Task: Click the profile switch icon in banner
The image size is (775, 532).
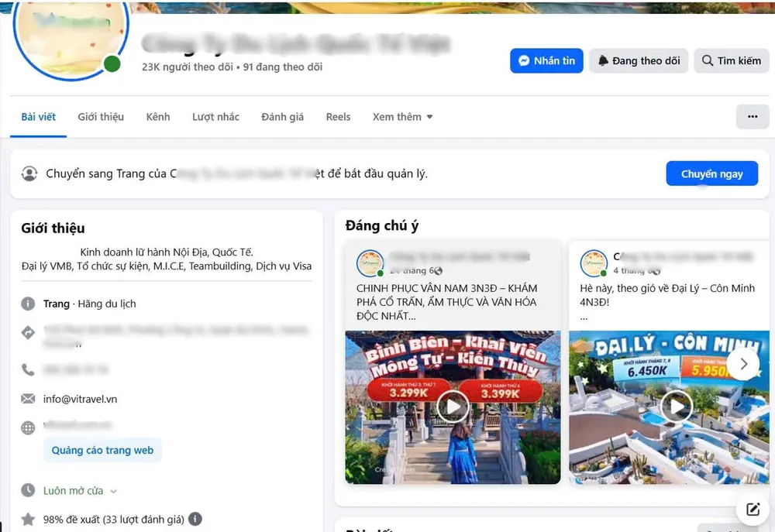Action: tap(29, 173)
